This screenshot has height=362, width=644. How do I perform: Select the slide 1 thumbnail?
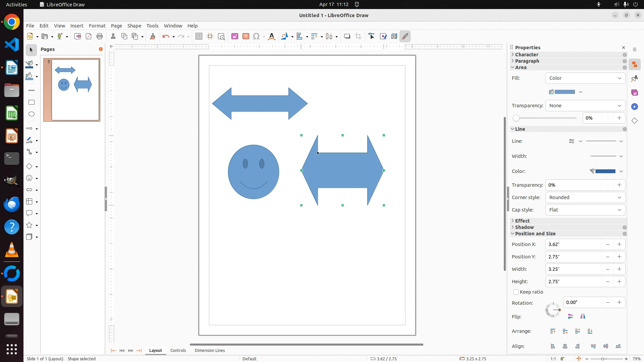75,89
